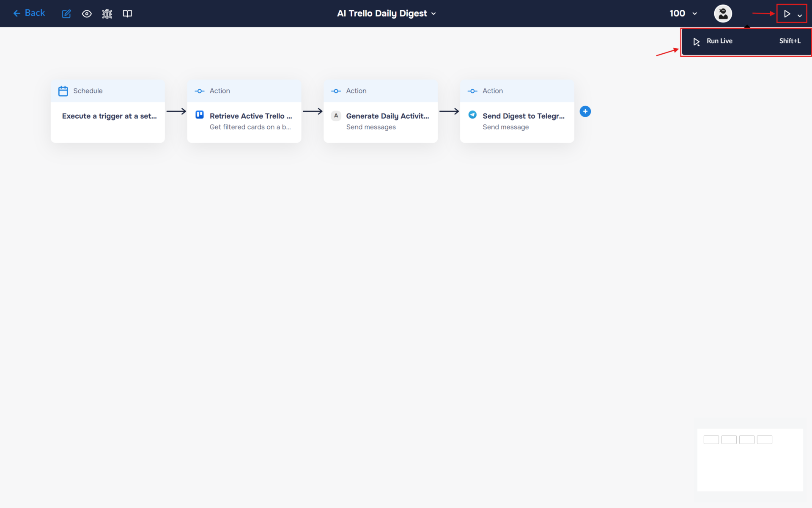The width and height of the screenshot is (812, 508).
Task: Click the run play button in header
Action: pos(787,14)
